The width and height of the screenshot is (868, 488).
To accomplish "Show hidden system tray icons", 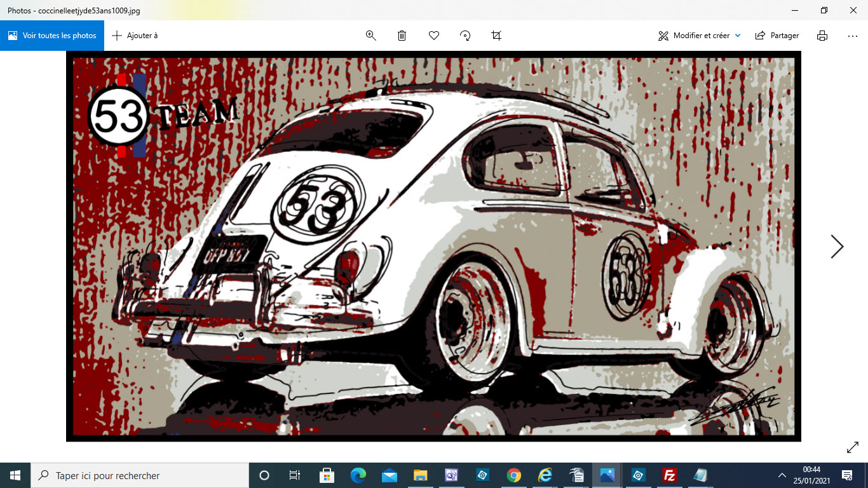I will 782,475.
